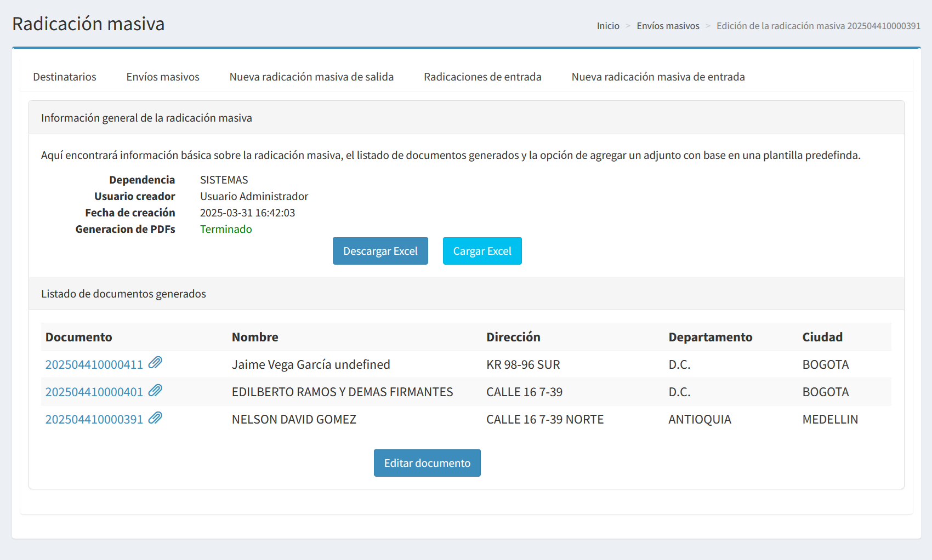Viewport: 932px width, 560px height.
Task: Open Nueva radicación masiva de salida tab
Action: click(311, 77)
